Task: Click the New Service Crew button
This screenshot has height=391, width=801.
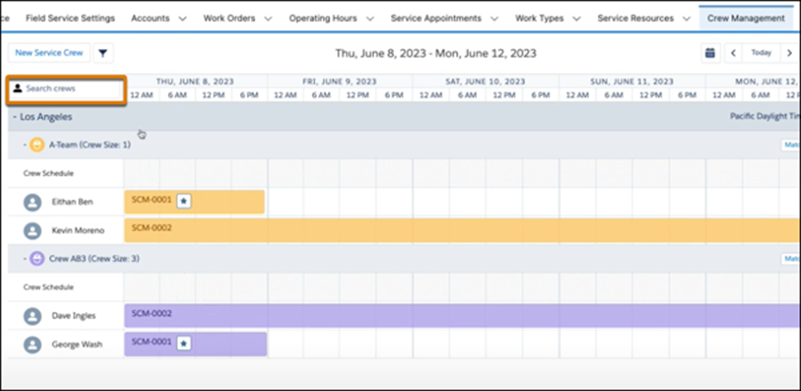Action: pos(49,53)
